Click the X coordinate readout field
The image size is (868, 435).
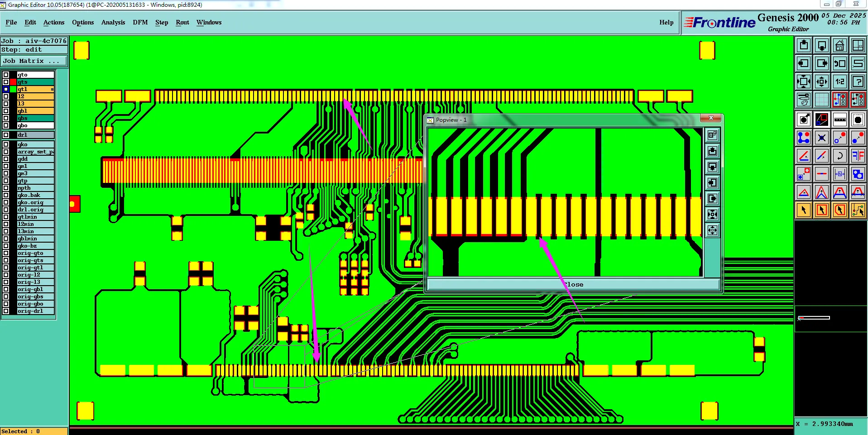tap(831, 424)
